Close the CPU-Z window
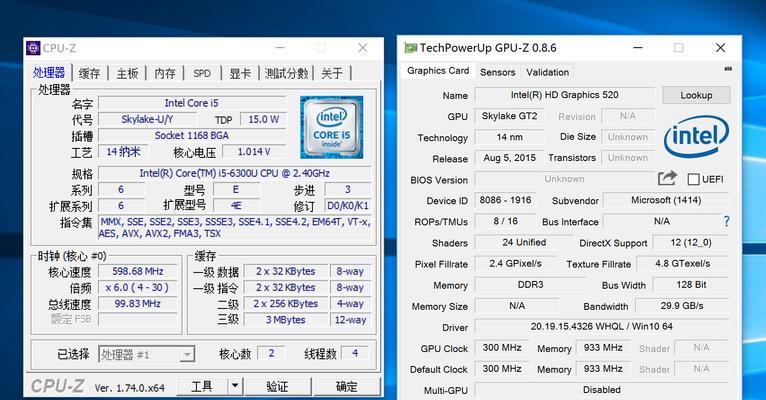The image size is (766, 400). (x=362, y=48)
